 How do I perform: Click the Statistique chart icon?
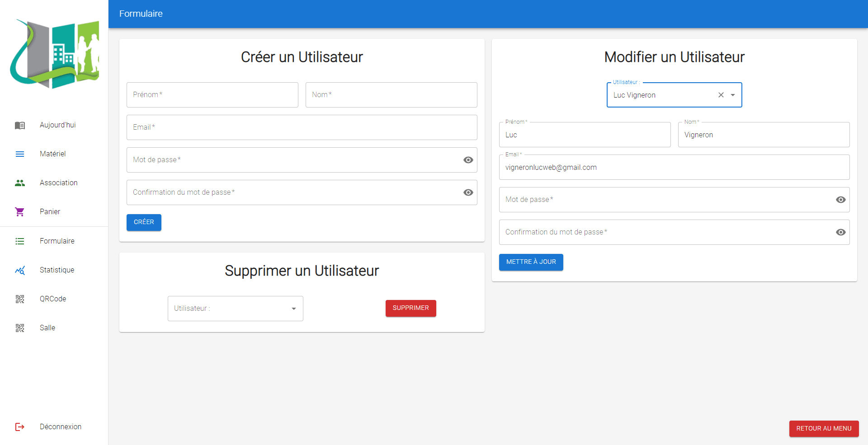click(x=20, y=270)
